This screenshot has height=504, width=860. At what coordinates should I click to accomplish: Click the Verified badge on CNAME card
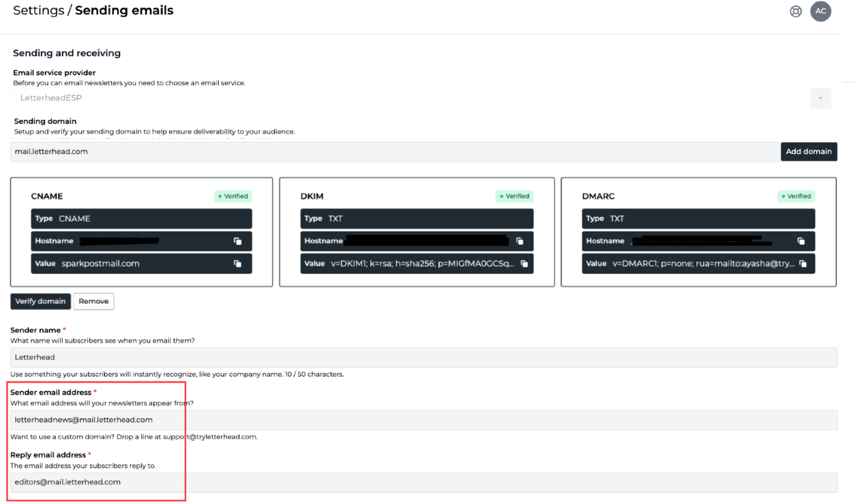coord(233,196)
